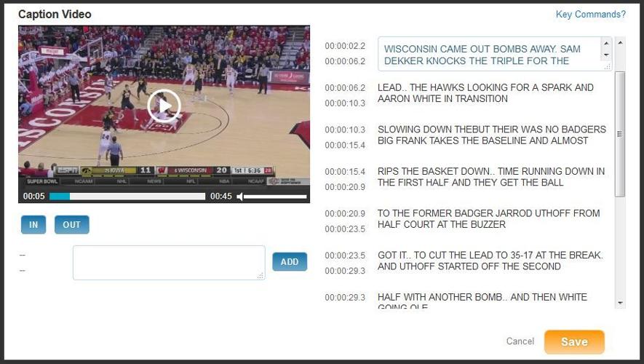Screen dimensions: 644x364
Task: Open the Key Commands? help link
Action: coord(591,15)
